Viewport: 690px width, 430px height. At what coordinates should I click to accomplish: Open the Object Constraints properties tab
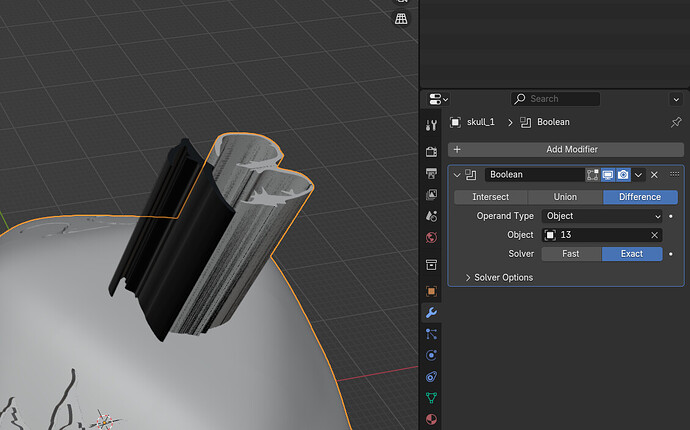coord(431,377)
